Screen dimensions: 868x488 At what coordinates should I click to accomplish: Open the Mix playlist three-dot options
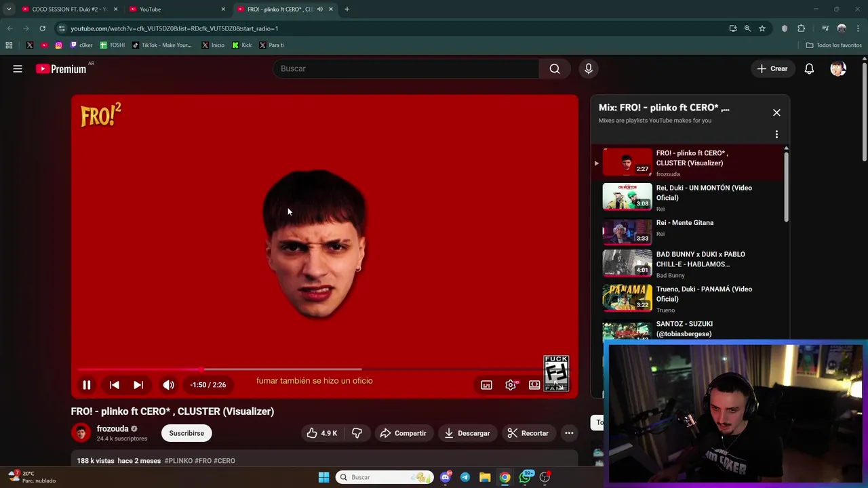pos(776,134)
